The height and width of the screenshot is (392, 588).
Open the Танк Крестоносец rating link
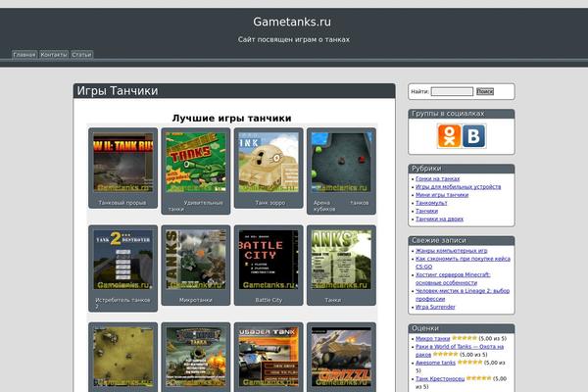(x=440, y=379)
